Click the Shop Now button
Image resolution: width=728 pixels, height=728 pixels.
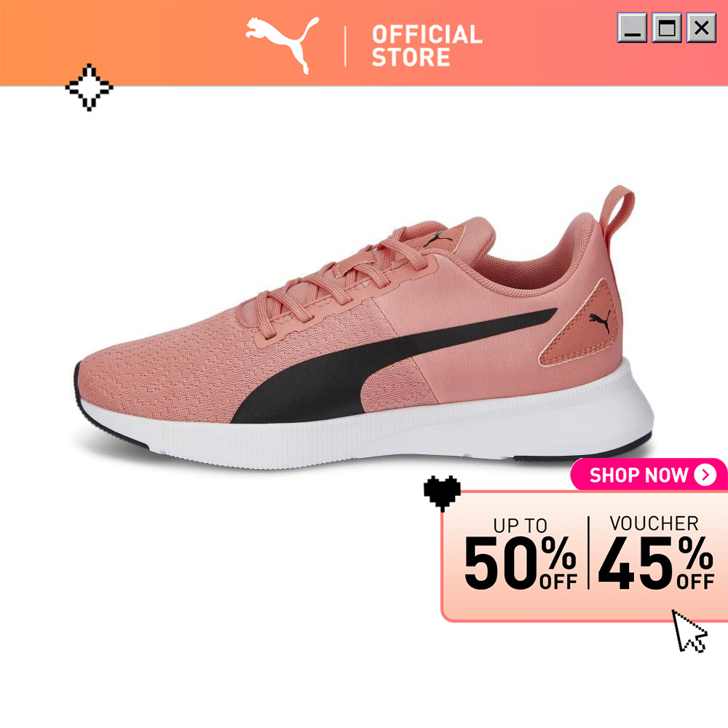click(x=649, y=475)
